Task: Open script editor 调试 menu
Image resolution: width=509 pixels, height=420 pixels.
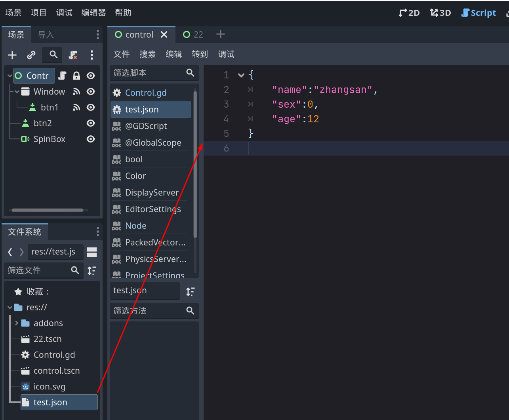Action: coord(226,54)
